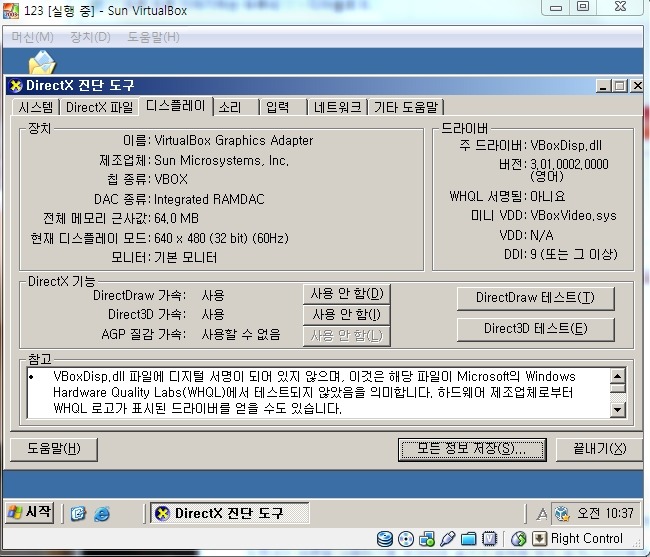
Task: Click the VBoxVideo.sys mini VDD value
Action: pos(573,216)
